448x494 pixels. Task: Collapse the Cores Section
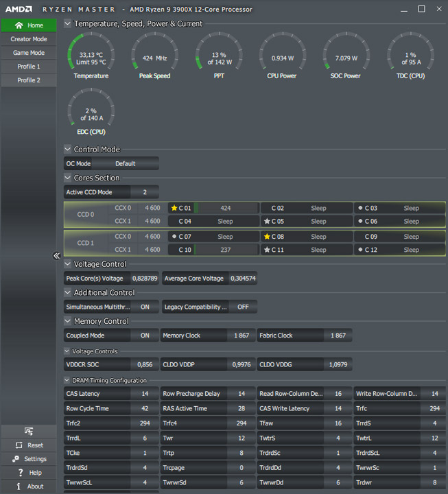67,178
